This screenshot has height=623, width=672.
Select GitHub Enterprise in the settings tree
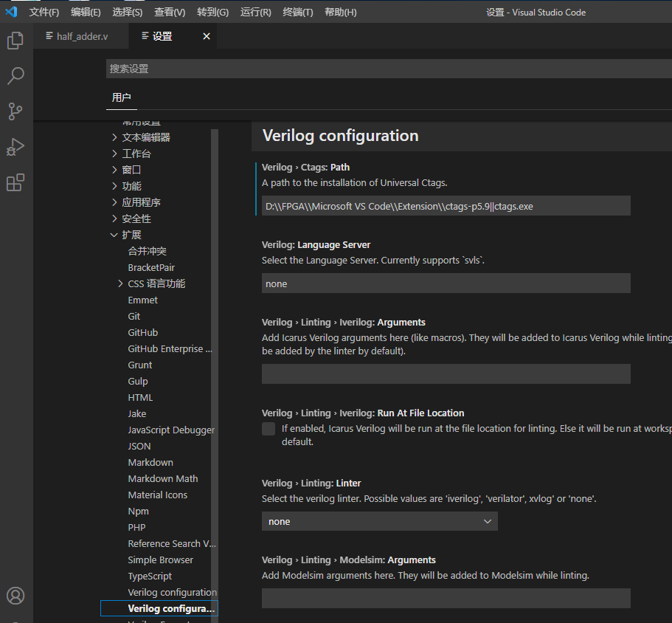click(x=170, y=349)
